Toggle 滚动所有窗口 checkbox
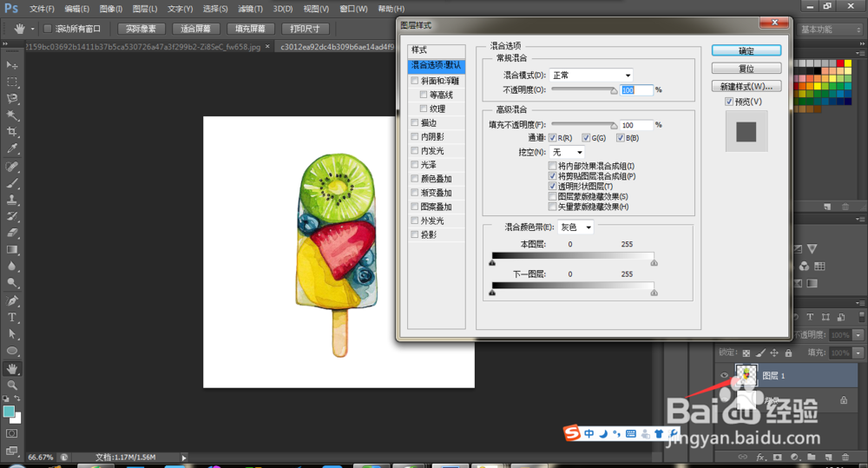Screen dimensions: 868x468 tap(48, 29)
